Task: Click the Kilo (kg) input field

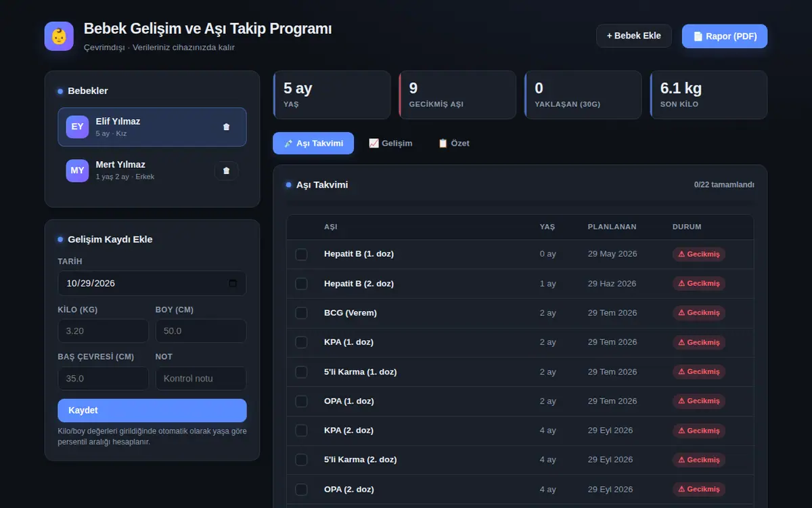Action: [103, 331]
